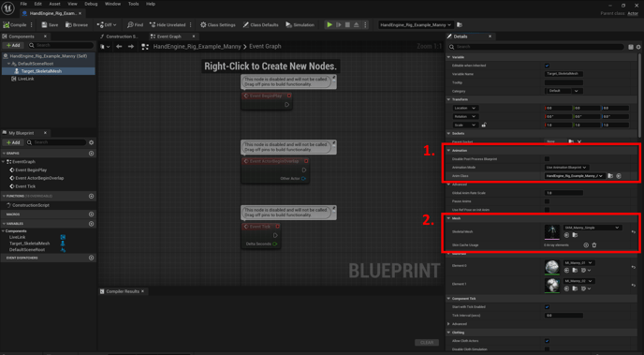This screenshot has width=644, height=355.
Task: Select DefaultSceneRoot in Components tree
Action: tap(36, 64)
